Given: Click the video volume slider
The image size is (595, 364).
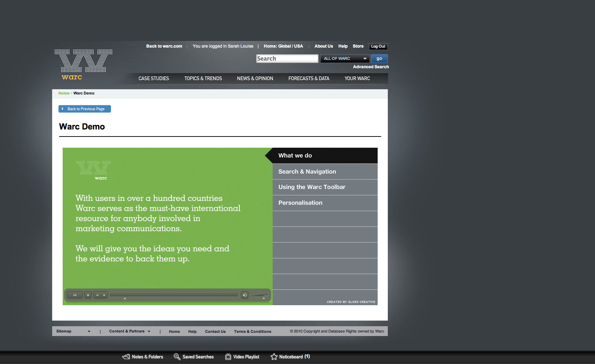Looking at the screenshot, I should click(259, 295).
